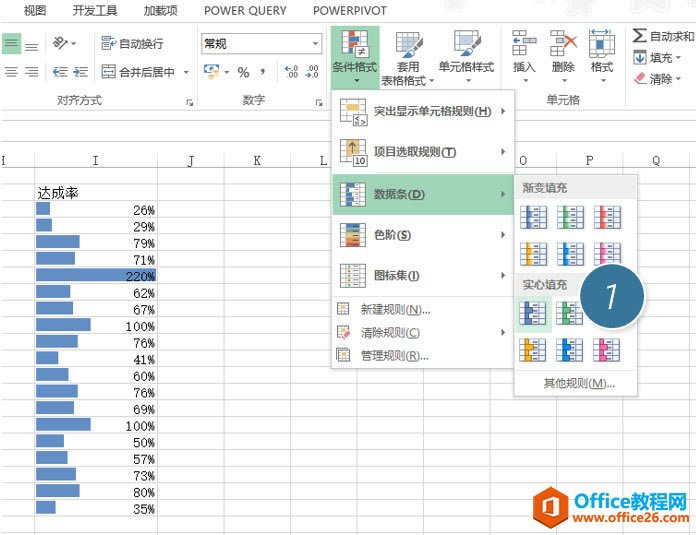This screenshot has width=696, height=535.
Task: Pick blue solid fill data bar
Action: pos(533,313)
